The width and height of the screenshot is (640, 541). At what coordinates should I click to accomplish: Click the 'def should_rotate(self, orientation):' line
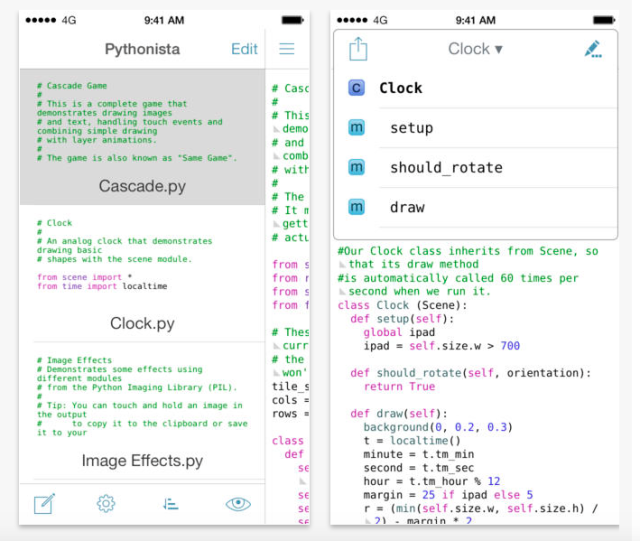[471, 373]
